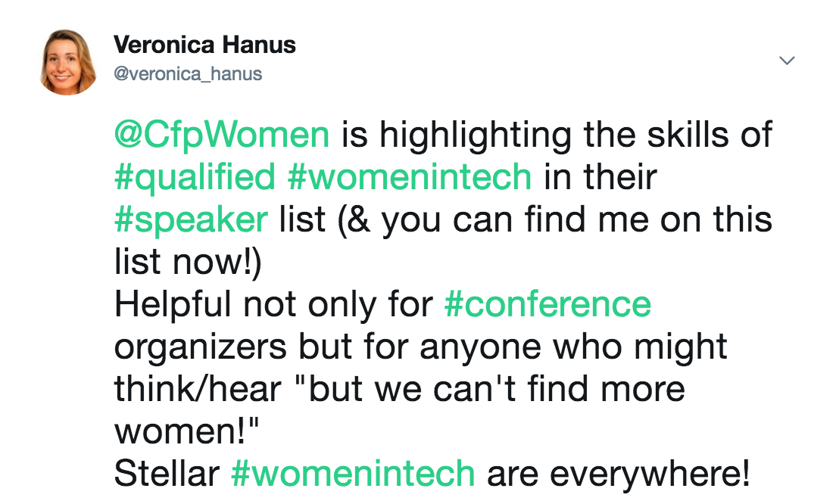Click the #qualified hashtag

pos(195,177)
